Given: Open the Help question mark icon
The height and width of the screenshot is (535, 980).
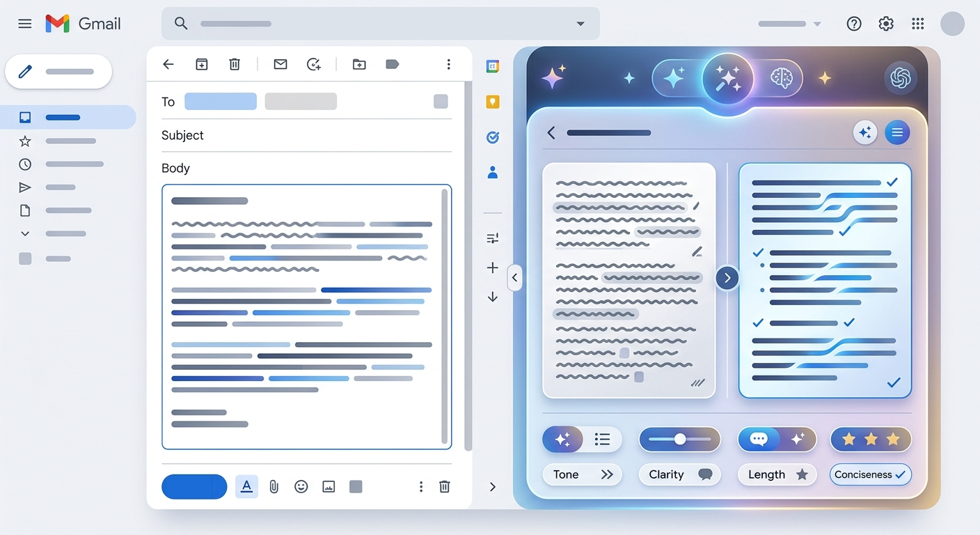Looking at the screenshot, I should click(x=854, y=24).
